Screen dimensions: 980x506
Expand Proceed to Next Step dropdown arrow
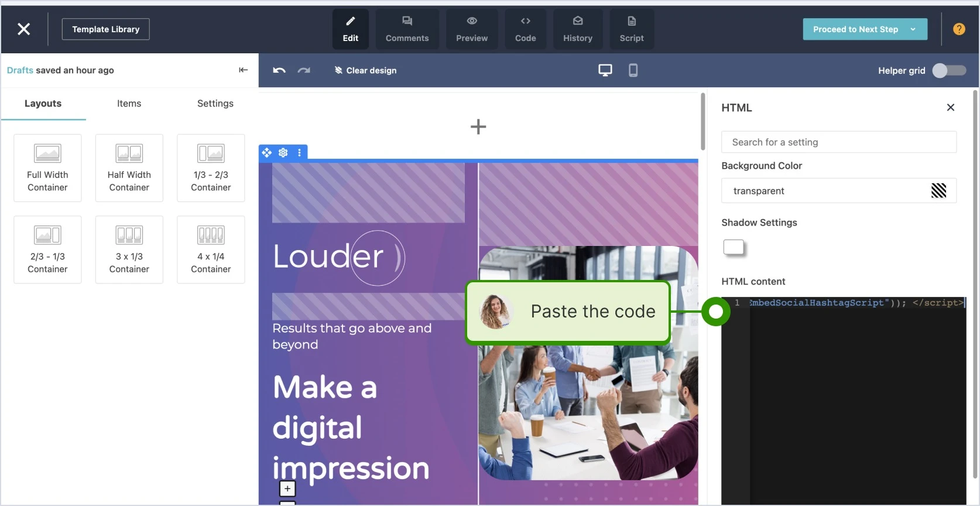click(913, 29)
